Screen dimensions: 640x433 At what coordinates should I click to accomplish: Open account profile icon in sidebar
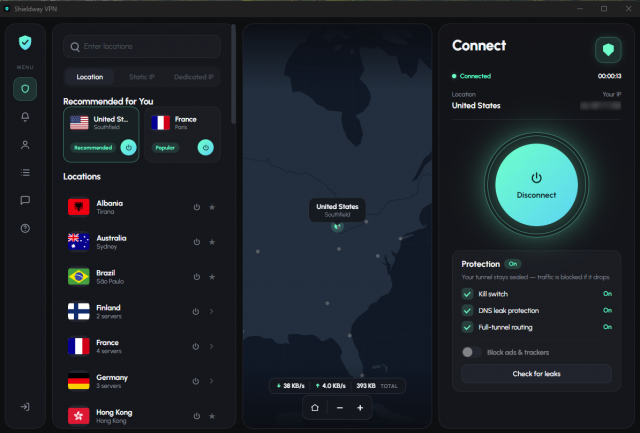[25, 145]
